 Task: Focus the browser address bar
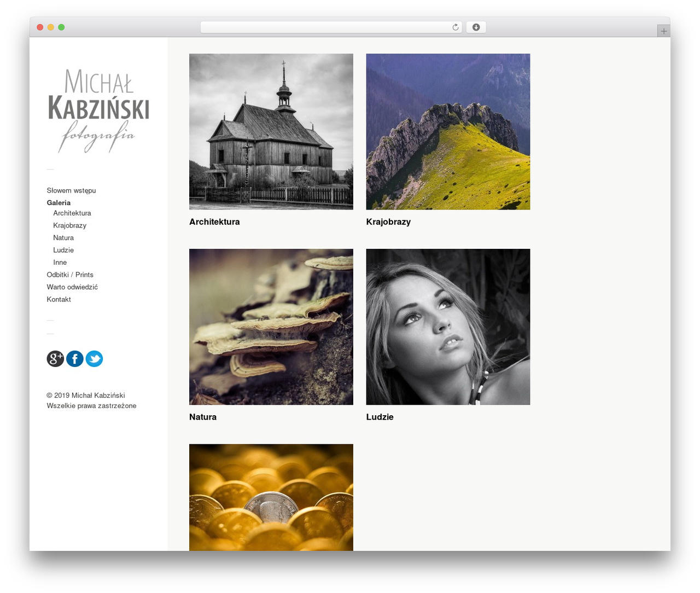[331, 27]
